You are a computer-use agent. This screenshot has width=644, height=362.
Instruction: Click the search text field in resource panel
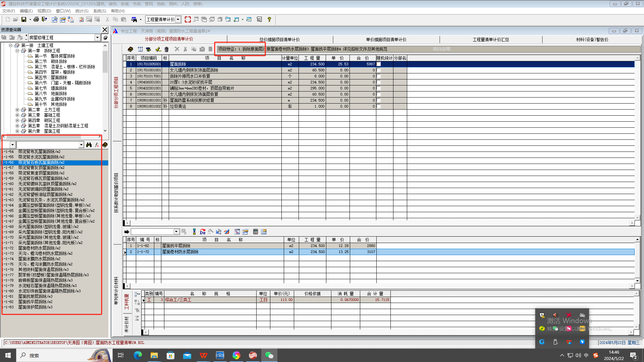pos(48,145)
